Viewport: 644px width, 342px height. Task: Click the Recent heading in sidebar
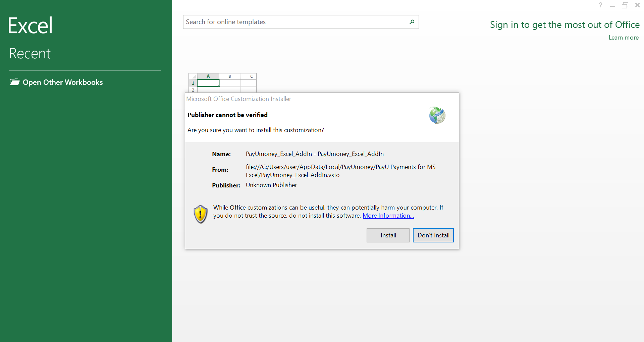[30, 53]
